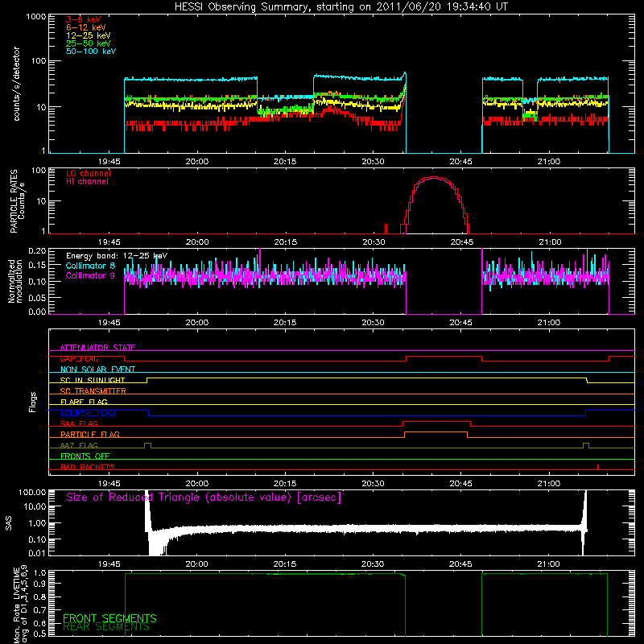Select the 3-6 keV legend label
Viewport: 644px width, 644px height.
point(84,19)
